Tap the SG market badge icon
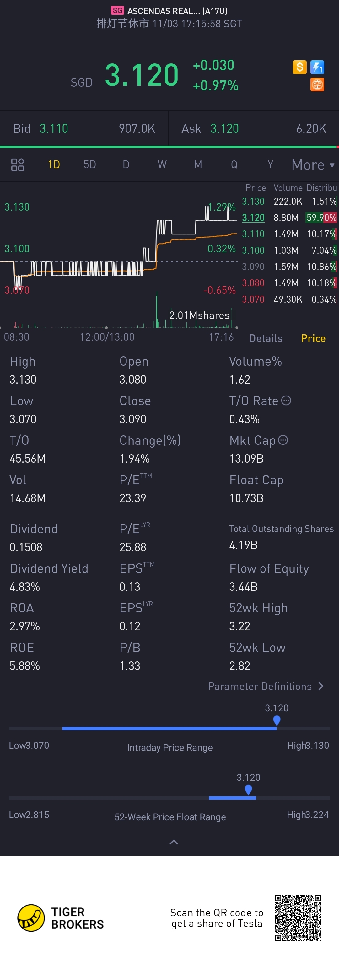The height and width of the screenshot is (980, 339). pyautogui.click(x=118, y=11)
